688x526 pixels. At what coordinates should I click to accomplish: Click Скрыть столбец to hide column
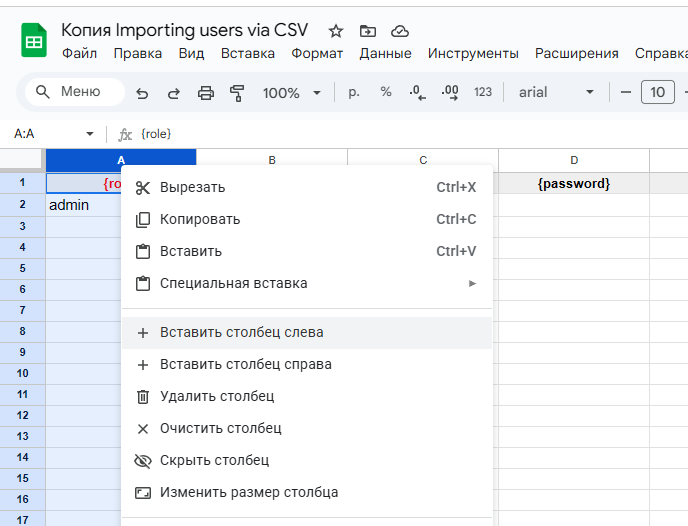pyautogui.click(x=214, y=461)
